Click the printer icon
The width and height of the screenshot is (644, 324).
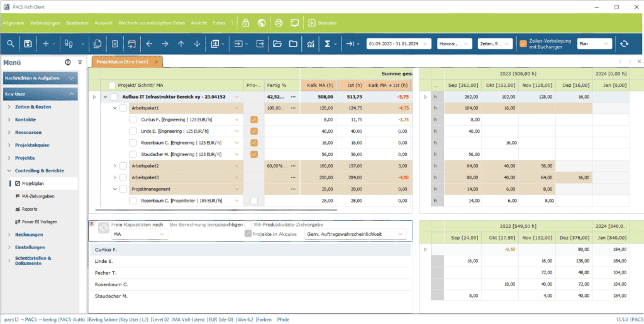coord(279,23)
